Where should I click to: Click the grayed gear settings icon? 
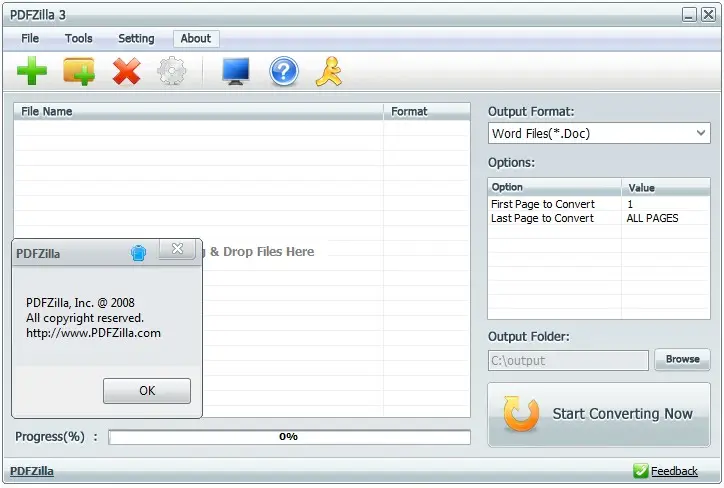click(x=172, y=71)
